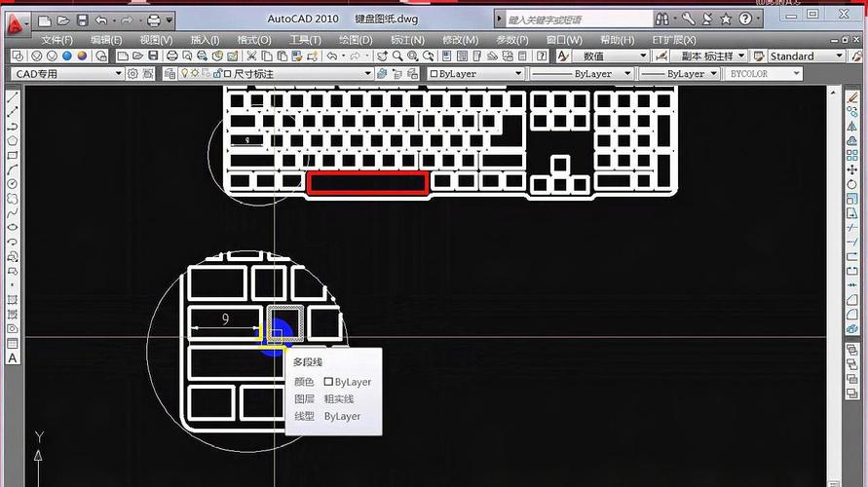Toggle the layer lightbulb on/off icon
The image size is (868, 487).
point(183,74)
